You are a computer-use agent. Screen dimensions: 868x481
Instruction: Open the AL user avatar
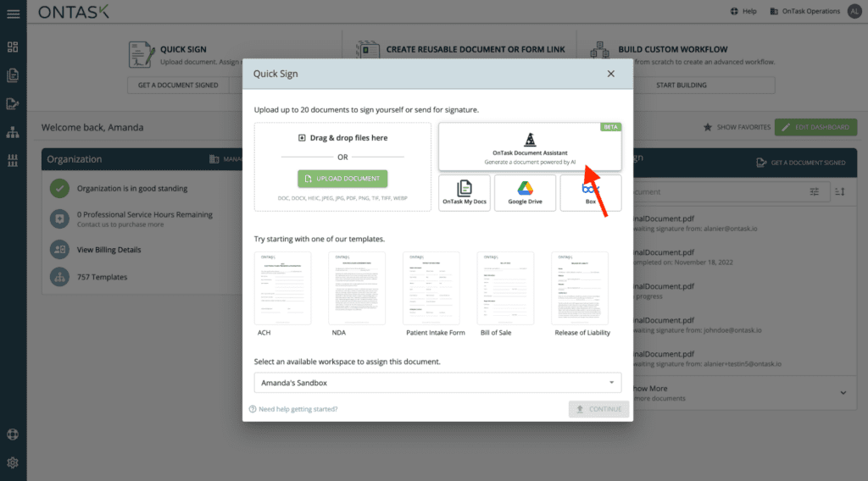click(x=854, y=11)
